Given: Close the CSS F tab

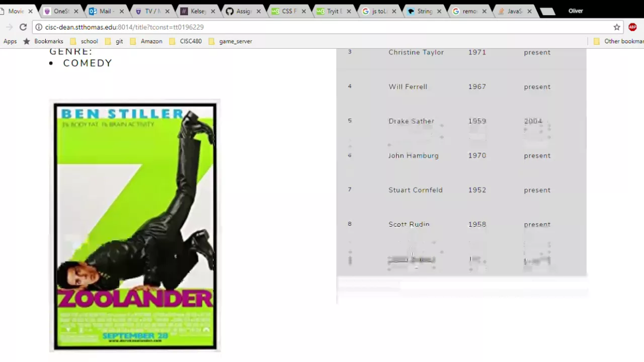Looking at the screenshot, I should tap(303, 11).
